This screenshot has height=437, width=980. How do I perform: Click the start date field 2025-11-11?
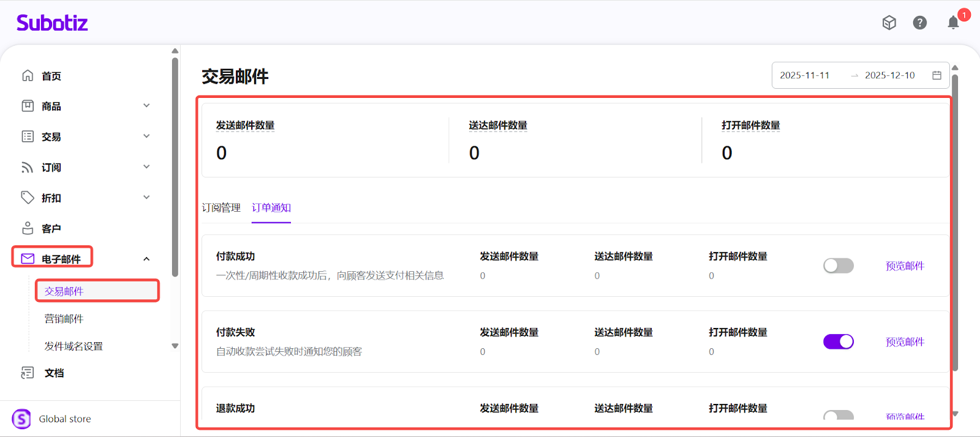804,75
